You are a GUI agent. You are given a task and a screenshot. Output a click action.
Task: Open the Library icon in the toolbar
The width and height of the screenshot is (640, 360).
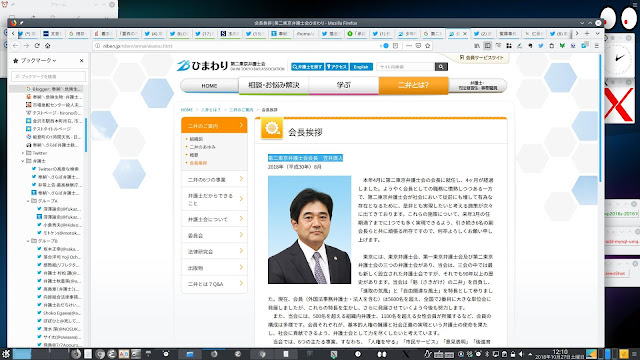click(x=477, y=46)
